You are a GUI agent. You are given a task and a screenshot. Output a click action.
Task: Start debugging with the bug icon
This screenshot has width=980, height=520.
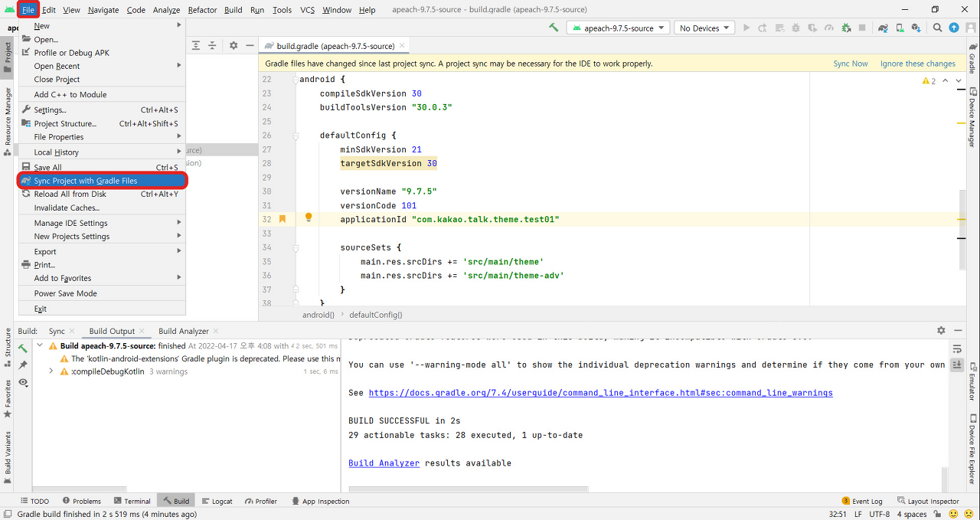pyautogui.click(x=796, y=27)
